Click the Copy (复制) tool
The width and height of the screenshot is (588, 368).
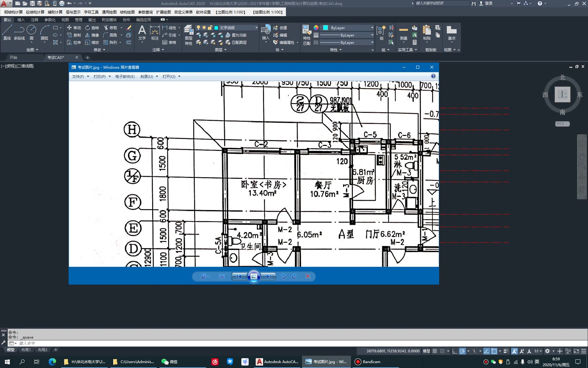tap(74, 35)
